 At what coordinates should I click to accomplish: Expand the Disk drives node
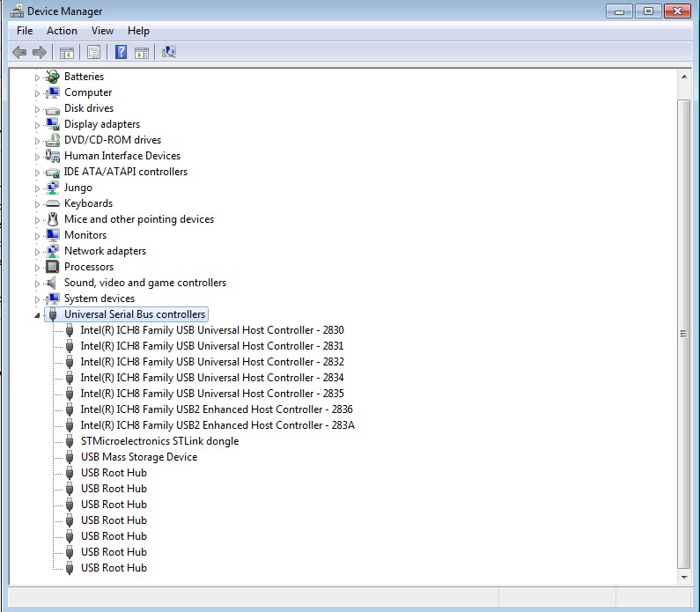37,109
